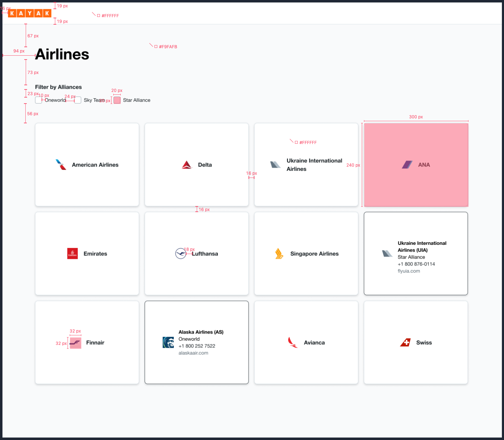504x440 pixels.
Task: Click the Star Alliance text in UIA card
Action: click(x=411, y=257)
